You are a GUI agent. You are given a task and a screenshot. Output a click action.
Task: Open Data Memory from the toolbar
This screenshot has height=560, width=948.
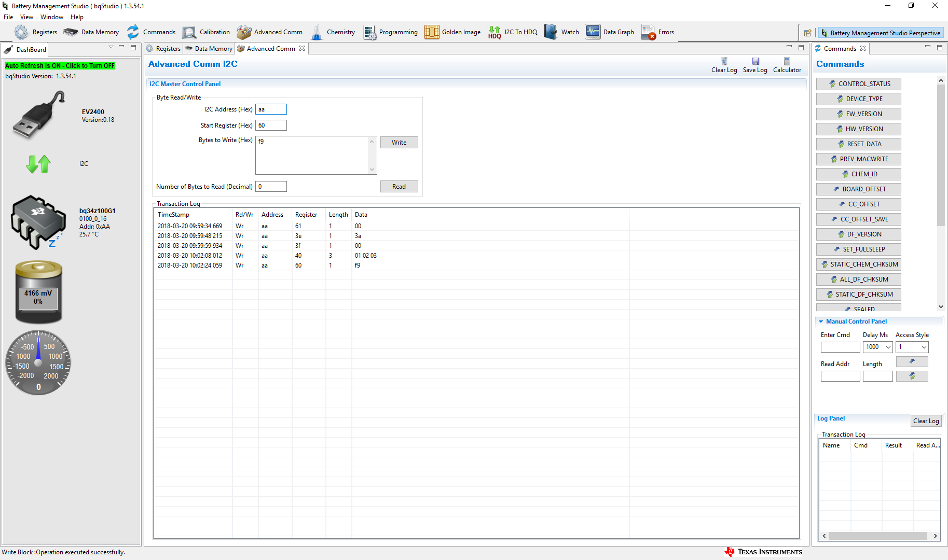pos(91,32)
